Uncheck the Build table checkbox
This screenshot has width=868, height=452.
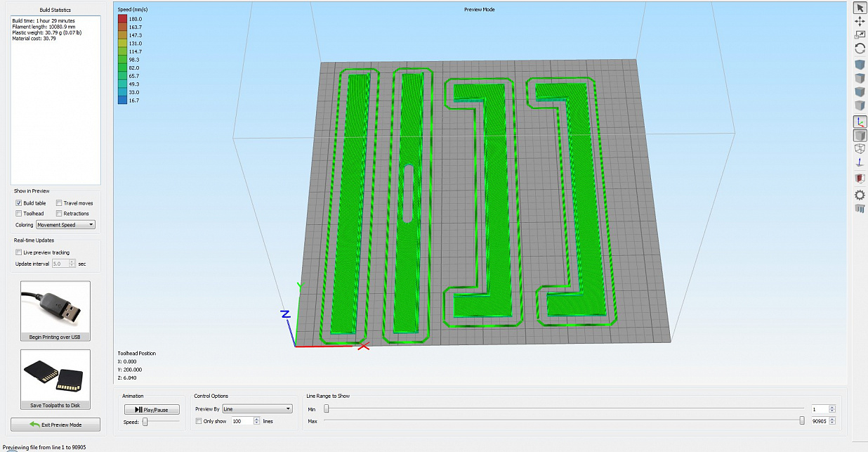19,203
